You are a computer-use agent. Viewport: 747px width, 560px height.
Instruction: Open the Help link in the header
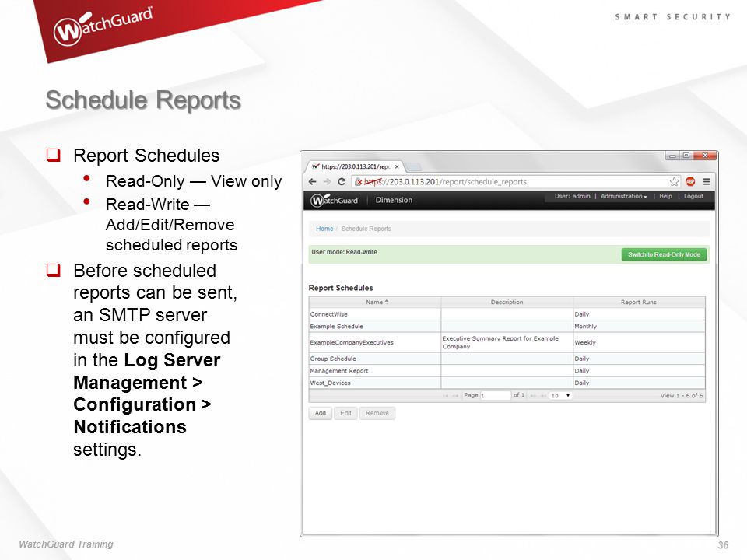[x=665, y=196]
